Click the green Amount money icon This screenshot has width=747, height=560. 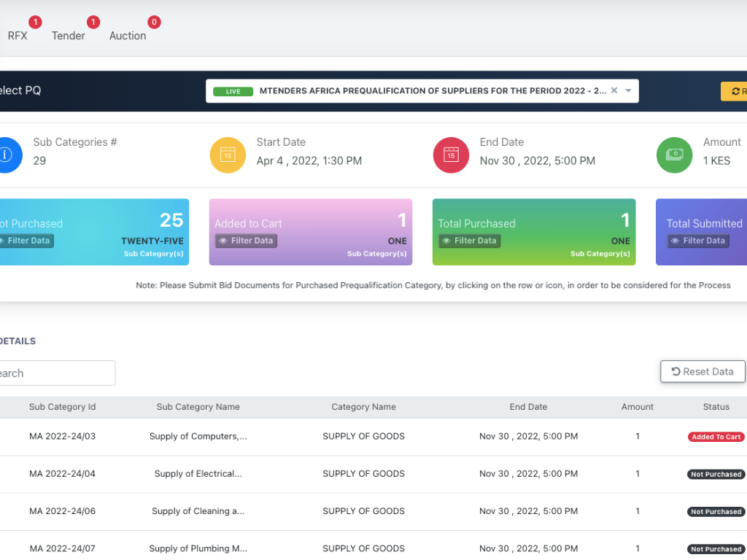pyautogui.click(x=674, y=155)
